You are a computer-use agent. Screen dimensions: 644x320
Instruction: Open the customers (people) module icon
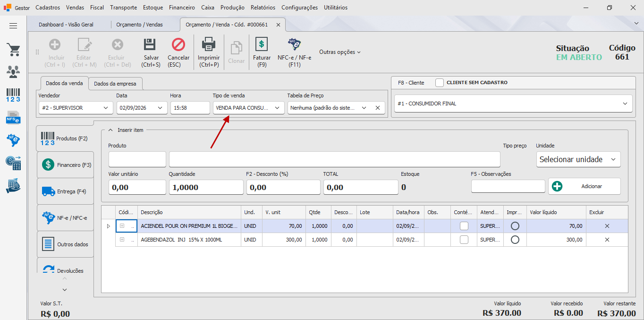pyautogui.click(x=13, y=72)
